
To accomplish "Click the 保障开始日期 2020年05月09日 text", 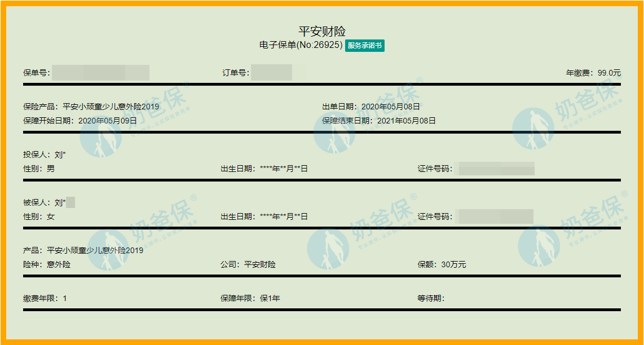I will click(x=80, y=121).
